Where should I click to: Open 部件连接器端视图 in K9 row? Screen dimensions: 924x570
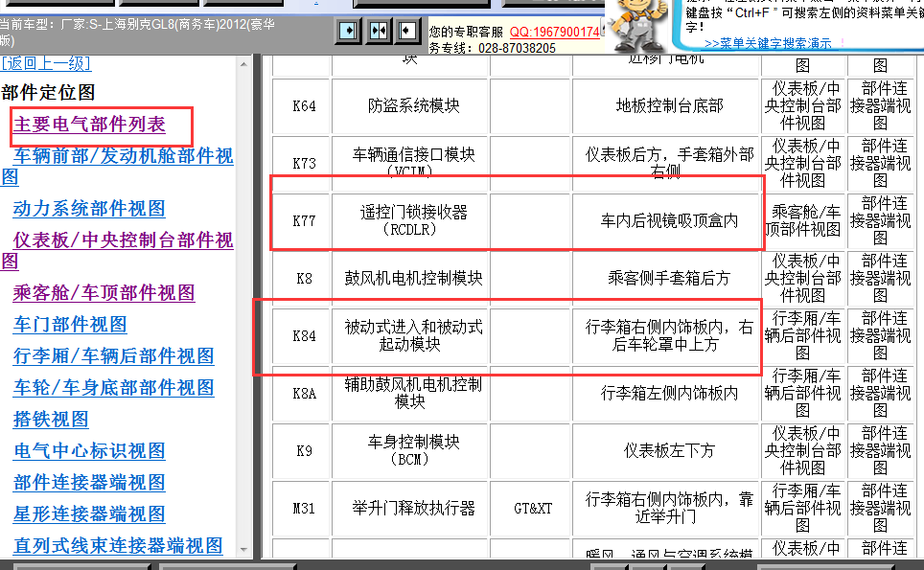tap(881, 450)
